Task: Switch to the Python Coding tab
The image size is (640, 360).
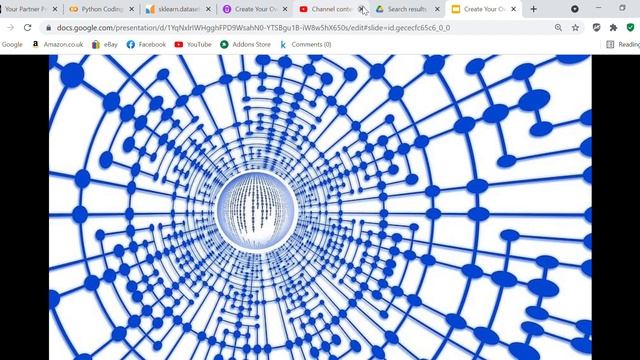Action: tap(102, 9)
